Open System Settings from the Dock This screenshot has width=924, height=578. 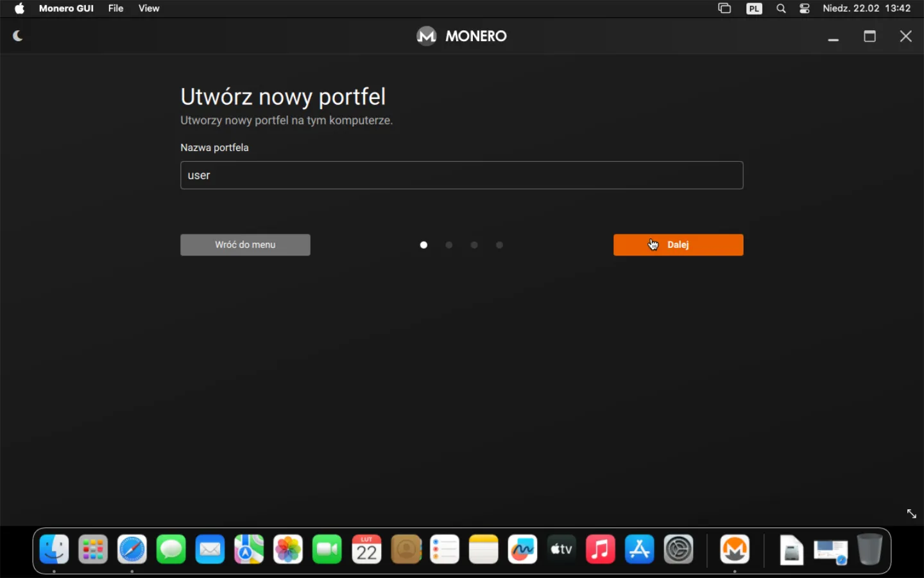679,550
